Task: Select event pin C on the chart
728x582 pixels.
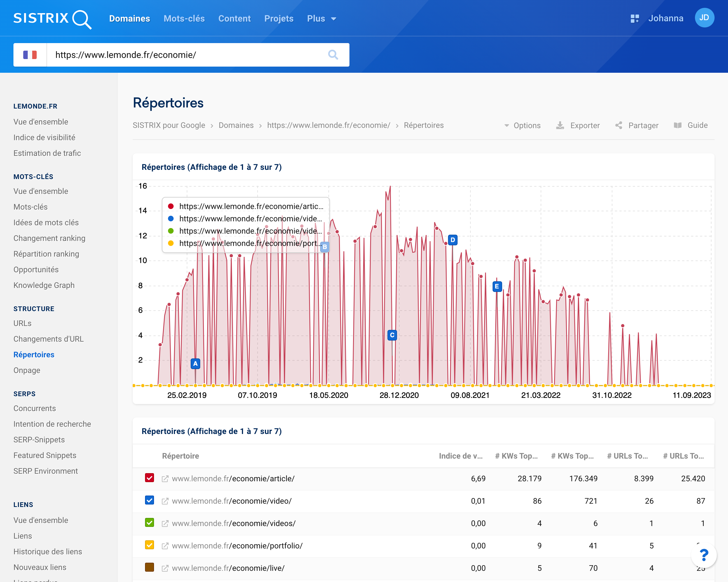Action: 392,335
